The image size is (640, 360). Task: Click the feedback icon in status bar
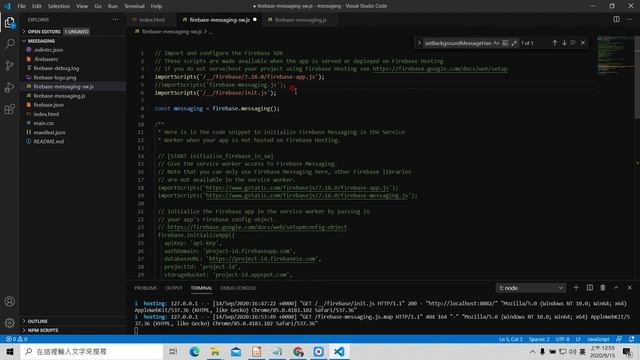(619, 339)
